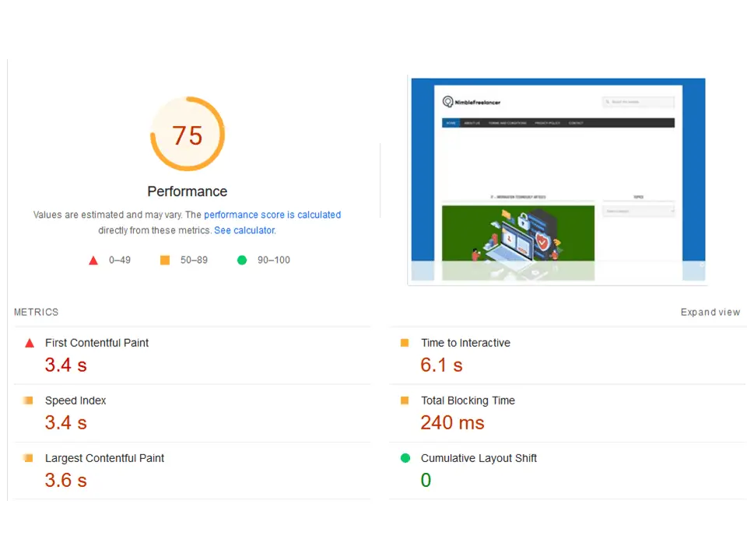Open the Topics category dropdown in preview

coord(638,212)
